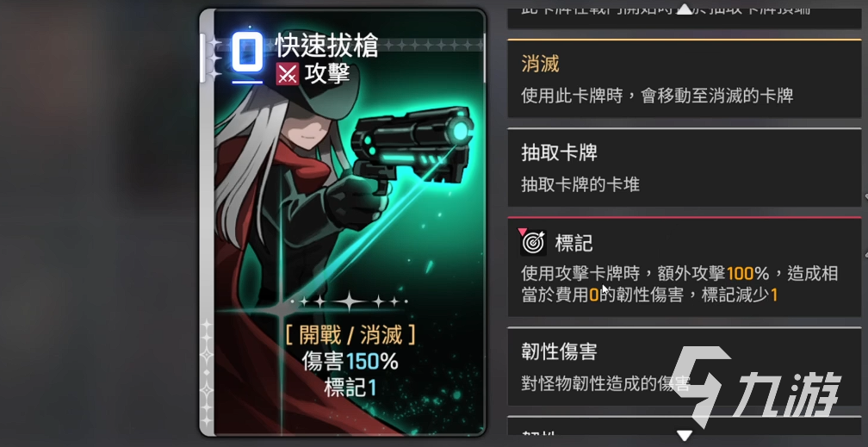Click the down arrow below the tooltips
The image size is (868, 447).
[x=685, y=435]
